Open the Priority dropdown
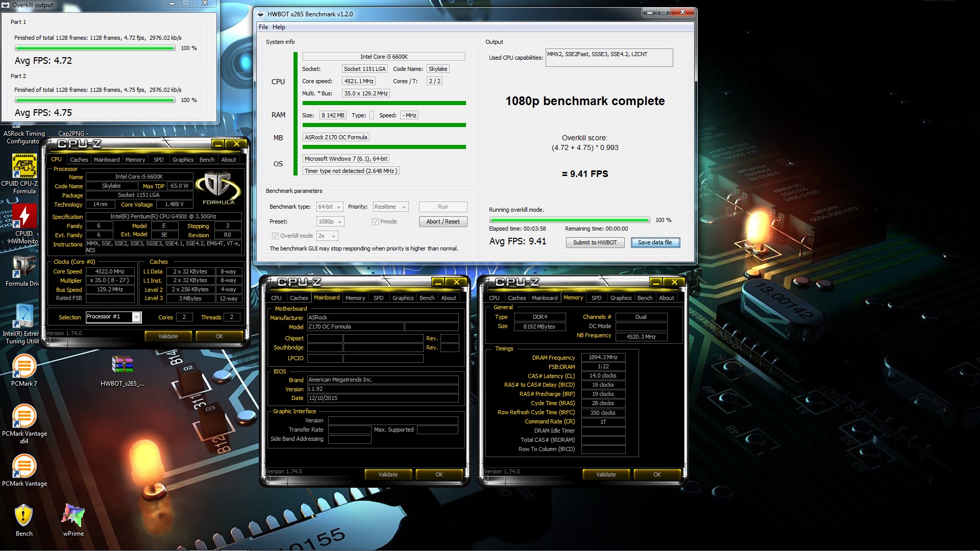 390,207
